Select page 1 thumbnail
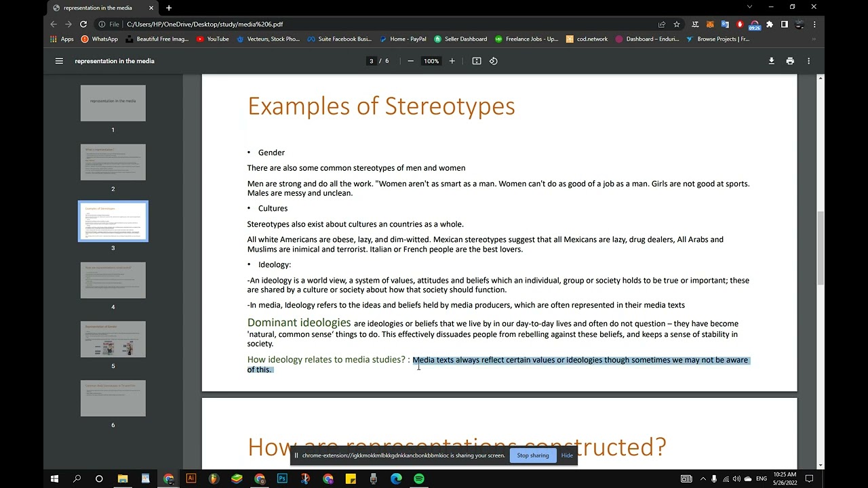 [x=113, y=103]
